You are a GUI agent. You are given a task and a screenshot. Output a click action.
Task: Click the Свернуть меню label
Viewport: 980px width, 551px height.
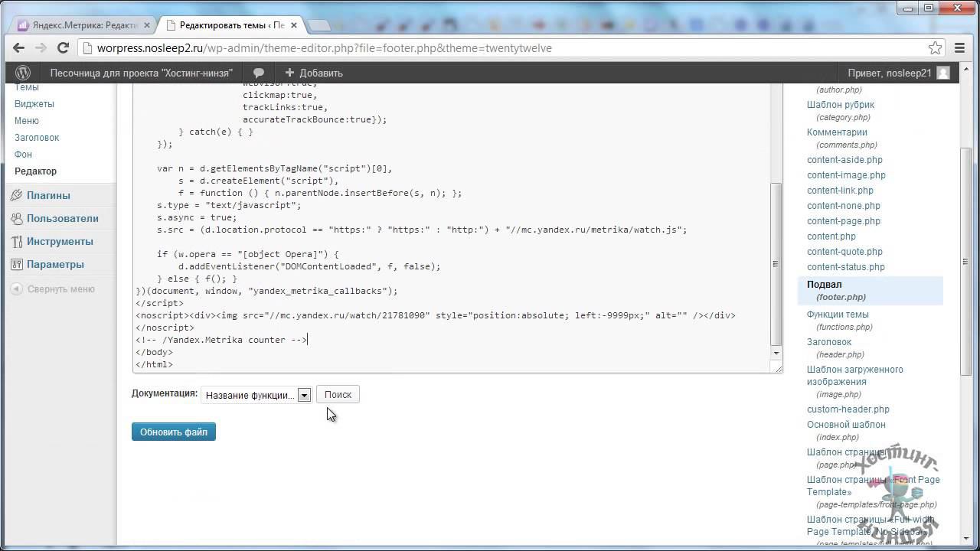coord(61,289)
